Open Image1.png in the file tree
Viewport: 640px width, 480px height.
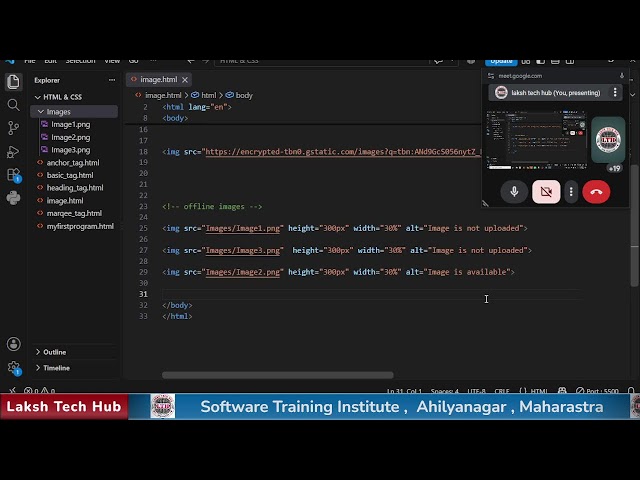pyautogui.click(x=71, y=124)
